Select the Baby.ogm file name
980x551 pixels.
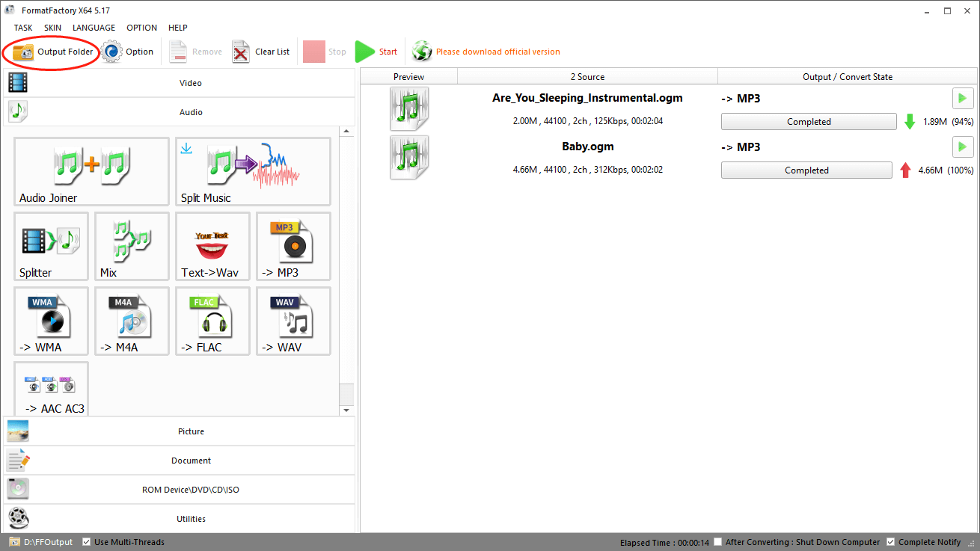pyautogui.click(x=587, y=147)
